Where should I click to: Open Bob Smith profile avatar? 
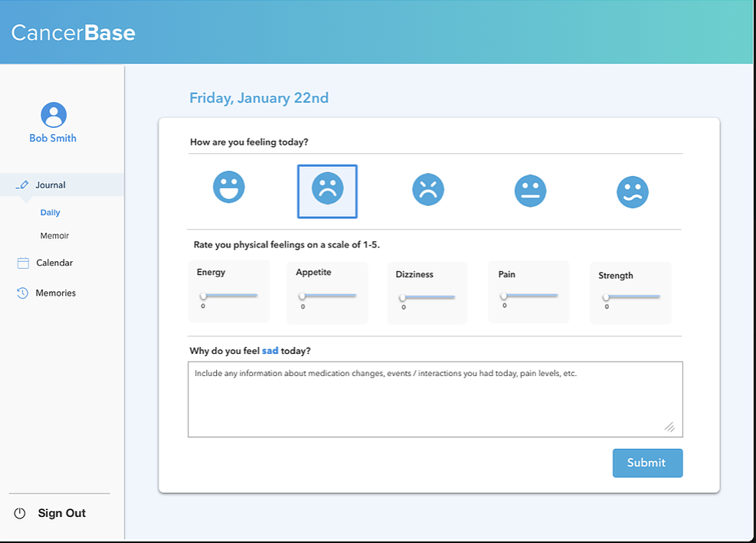[x=54, y=115]
